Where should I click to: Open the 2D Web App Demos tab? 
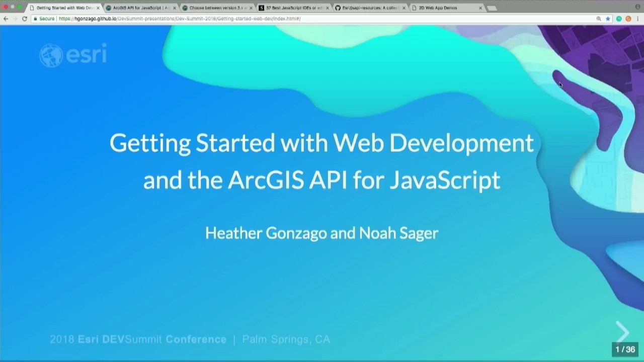tap(447, 8)
